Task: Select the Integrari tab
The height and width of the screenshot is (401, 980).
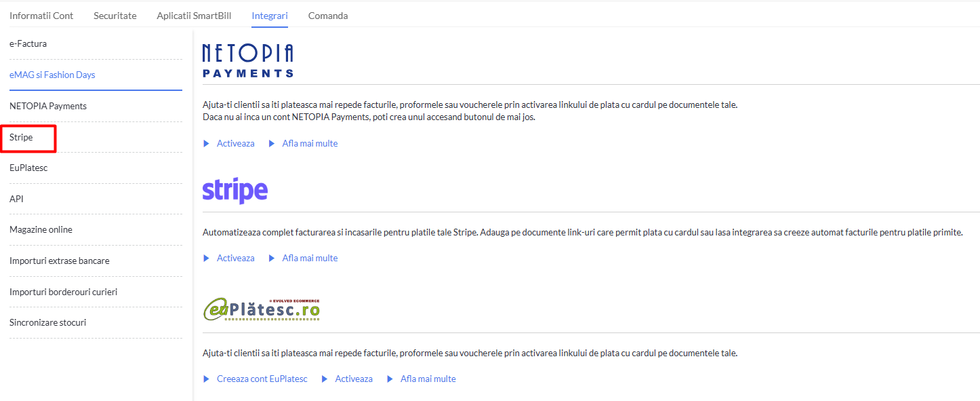Action: [x=270, y=16]
